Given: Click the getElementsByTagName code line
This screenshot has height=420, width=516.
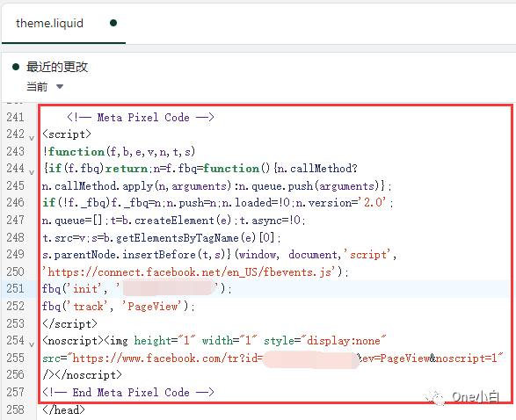Looking at the screenshot, I should pos(162,237).
